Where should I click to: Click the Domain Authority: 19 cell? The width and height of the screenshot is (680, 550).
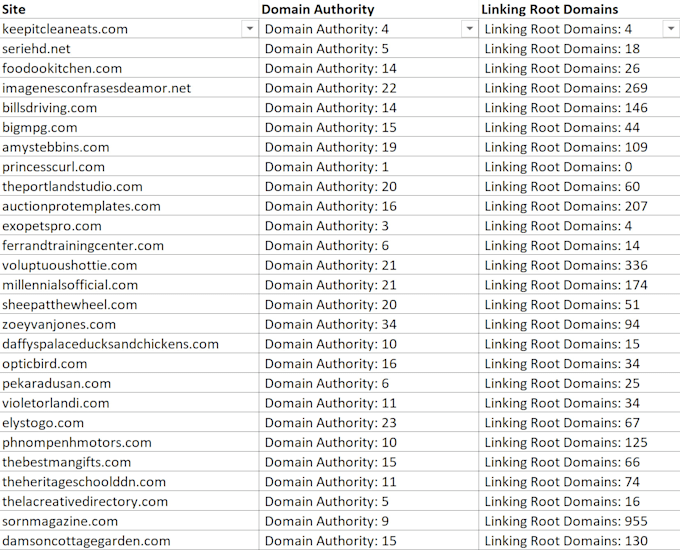point(369,147)
